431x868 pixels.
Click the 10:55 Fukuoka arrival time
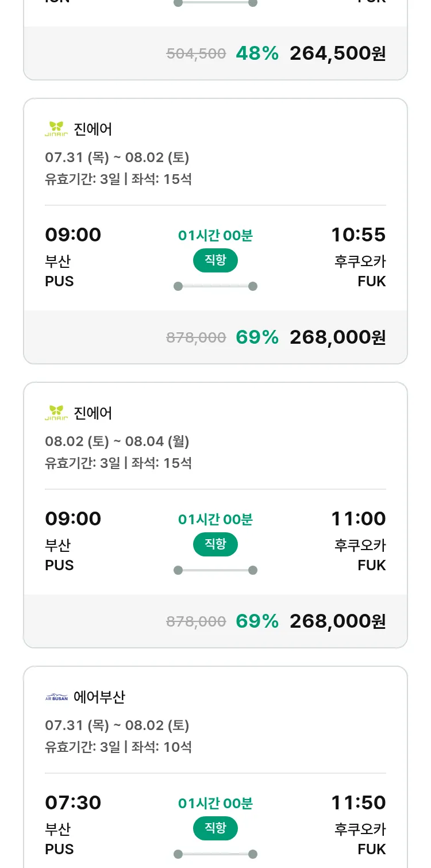pyautogui.click(x=358, y=235)
